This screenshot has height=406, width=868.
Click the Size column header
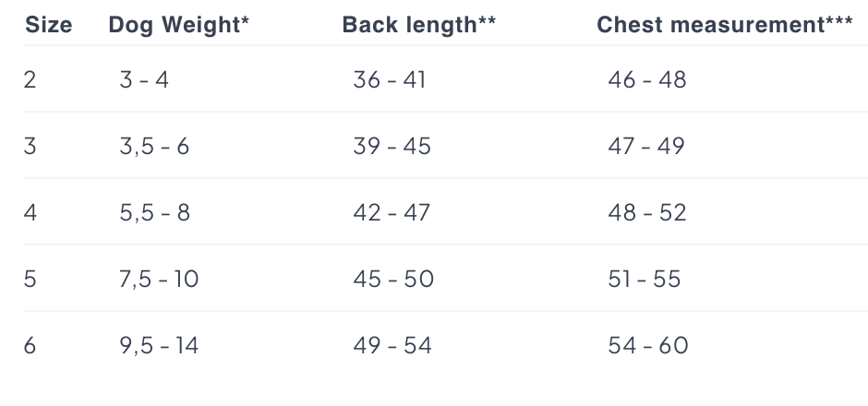49,25
